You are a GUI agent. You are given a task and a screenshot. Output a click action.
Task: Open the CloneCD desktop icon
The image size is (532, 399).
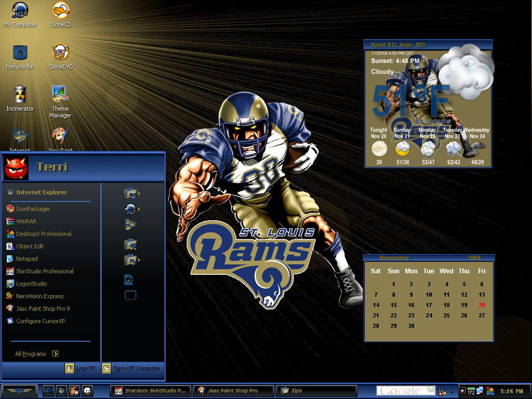(61, 14)
